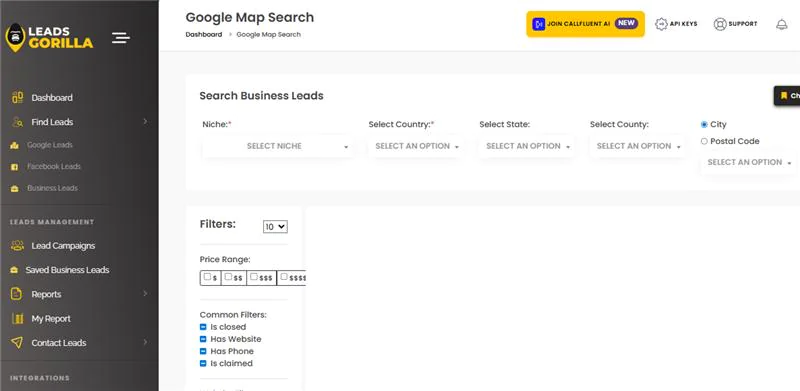The image size is (800, 391).
Task: Check the $ price range box
Action: click(207, 277)
